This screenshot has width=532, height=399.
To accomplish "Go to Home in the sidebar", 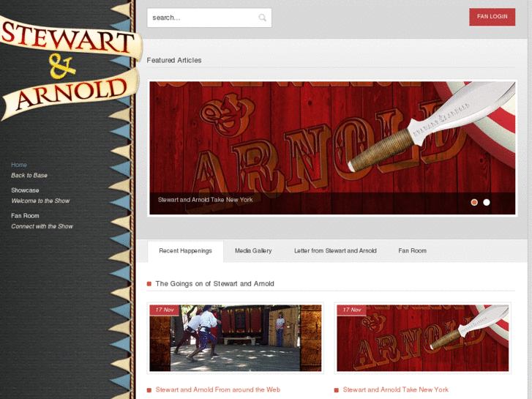I will [19, 165].
